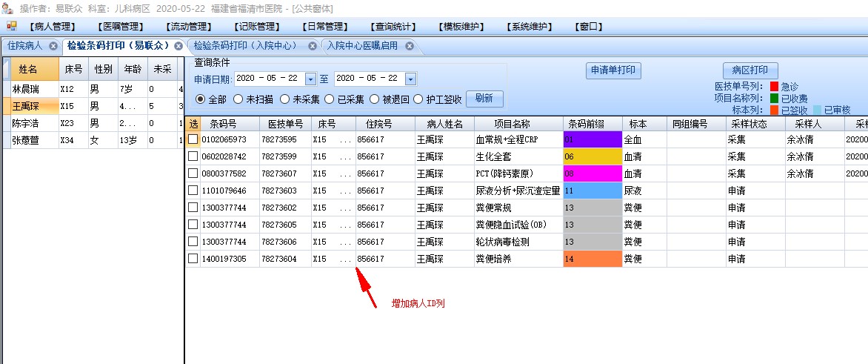
Task: Open the end date picker dropdown
Action: 410,79
